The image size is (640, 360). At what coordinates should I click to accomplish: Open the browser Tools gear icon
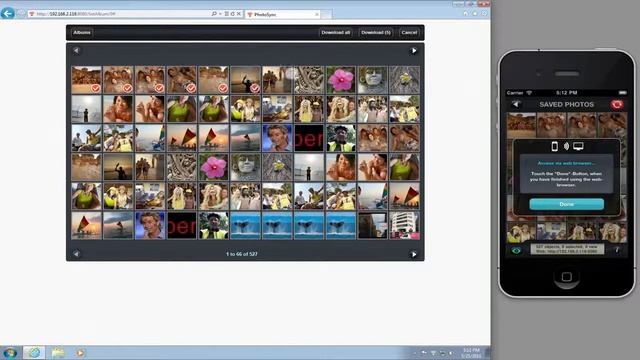click(484, 13)
